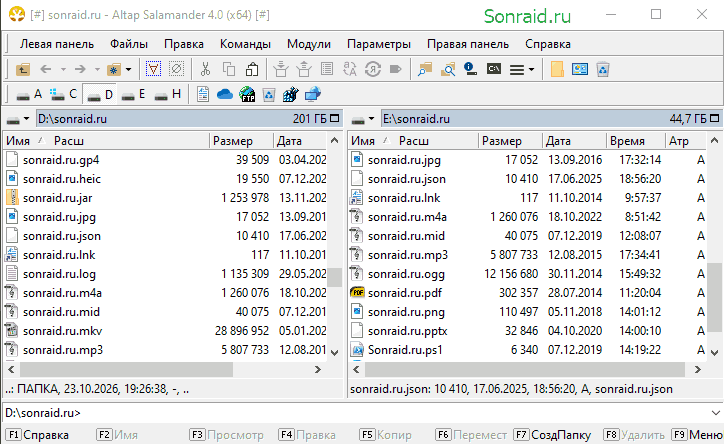Toggle maximize of left panel next to 201 ГБ

335,119
